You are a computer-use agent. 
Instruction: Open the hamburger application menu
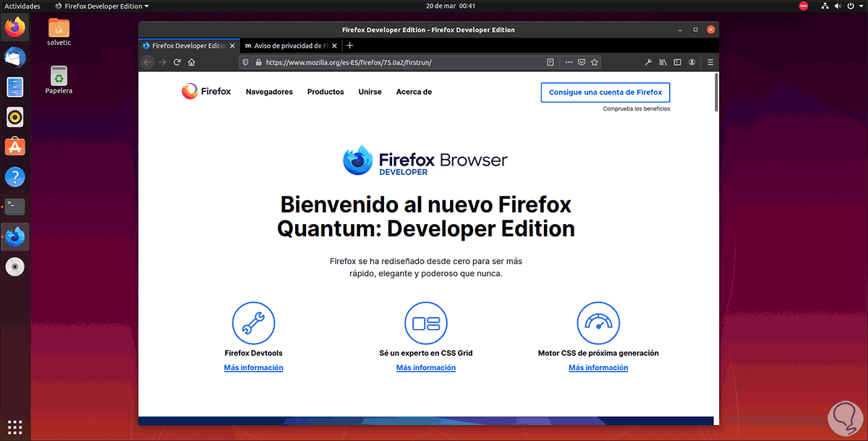711,62
